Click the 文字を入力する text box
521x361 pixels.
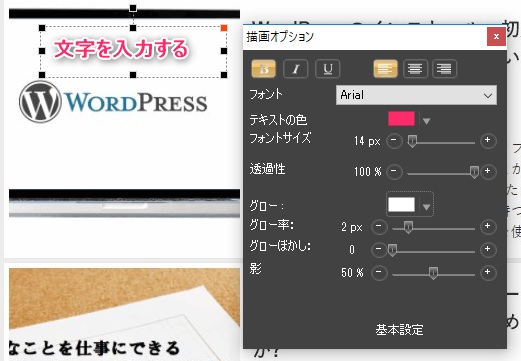133,51
